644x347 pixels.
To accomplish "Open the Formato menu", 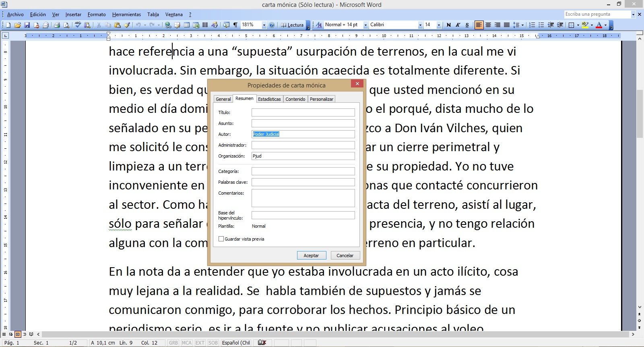I will [x=97, y=15].
